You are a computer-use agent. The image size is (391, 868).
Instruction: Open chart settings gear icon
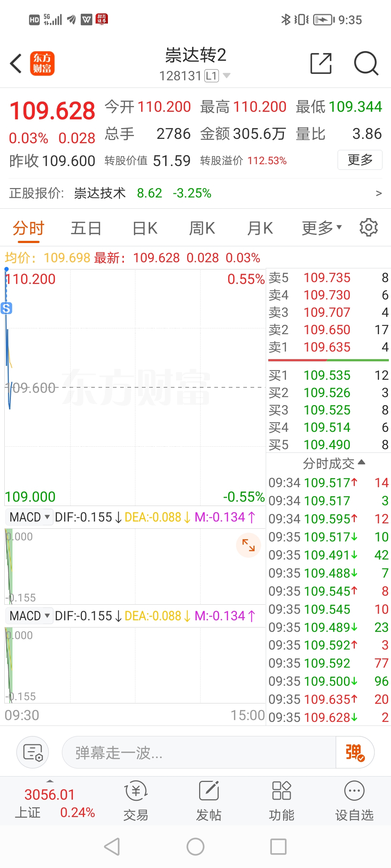tap(369, 227)
